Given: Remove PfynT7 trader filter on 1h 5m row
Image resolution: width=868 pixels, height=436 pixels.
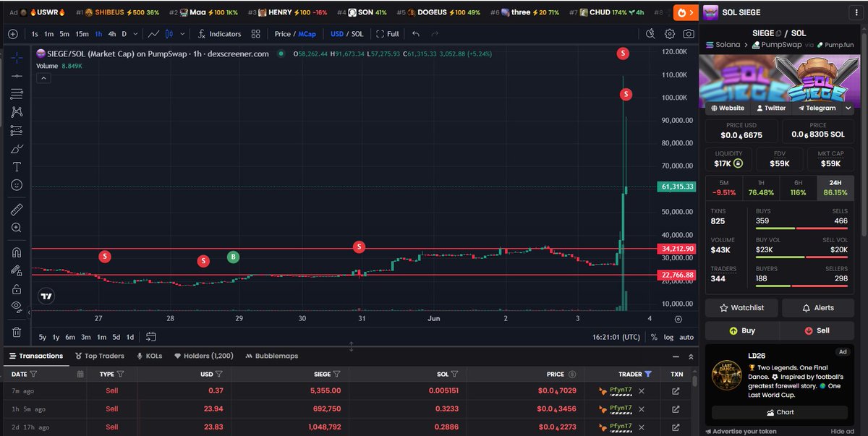Looking at the screenshot, I should [642, 409].
